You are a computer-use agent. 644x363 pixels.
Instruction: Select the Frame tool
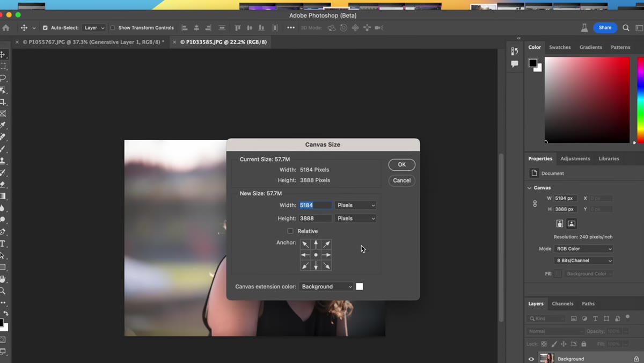3,113
